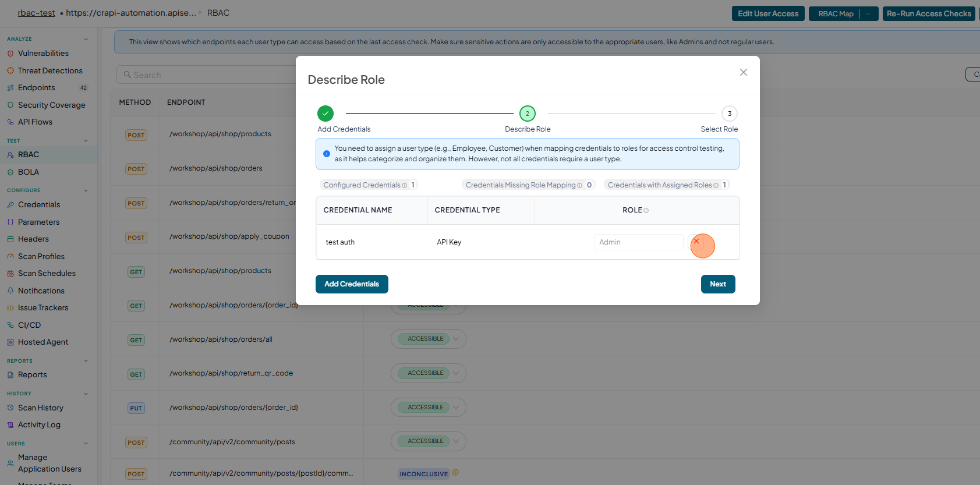This screenshot has height=485, width=980.
Task: Focus the Admin role input field
Action: pyautogui.click(x=639, y=242)
